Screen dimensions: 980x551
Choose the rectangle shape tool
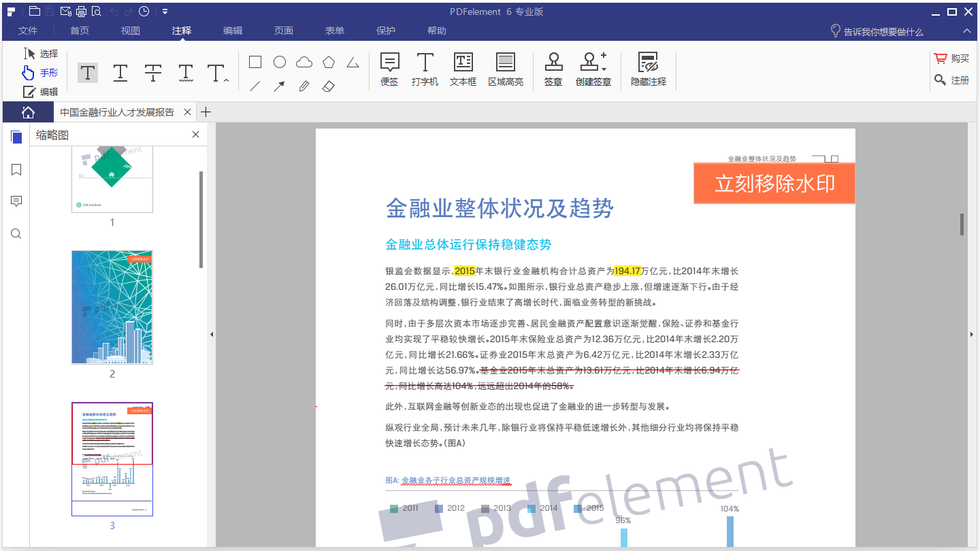(x=255, y=63)
